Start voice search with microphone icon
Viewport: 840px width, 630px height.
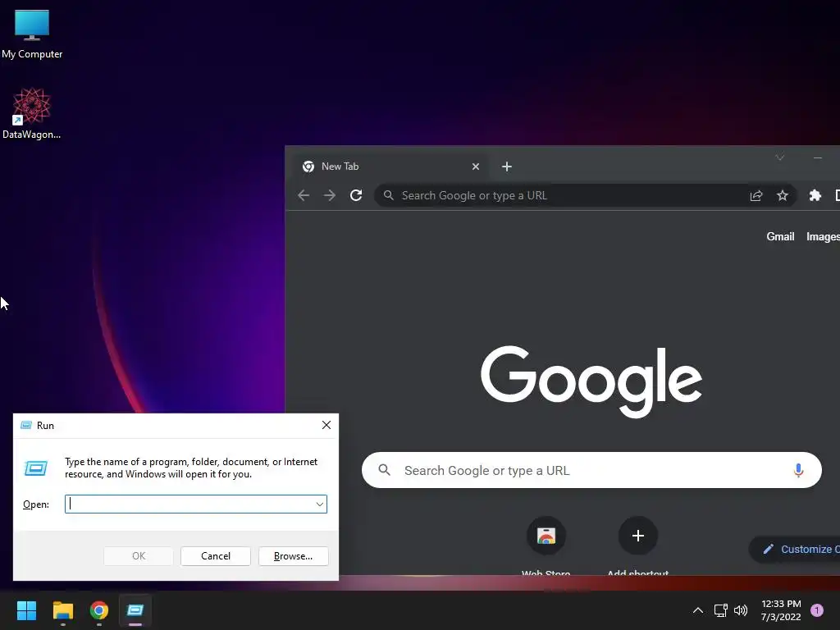tap(798, 470)
